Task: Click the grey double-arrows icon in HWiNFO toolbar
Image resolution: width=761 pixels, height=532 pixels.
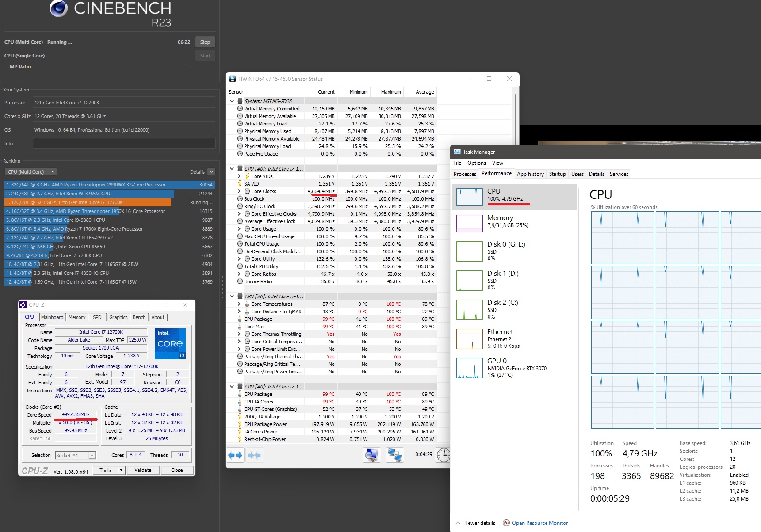Action: (254, 455)
